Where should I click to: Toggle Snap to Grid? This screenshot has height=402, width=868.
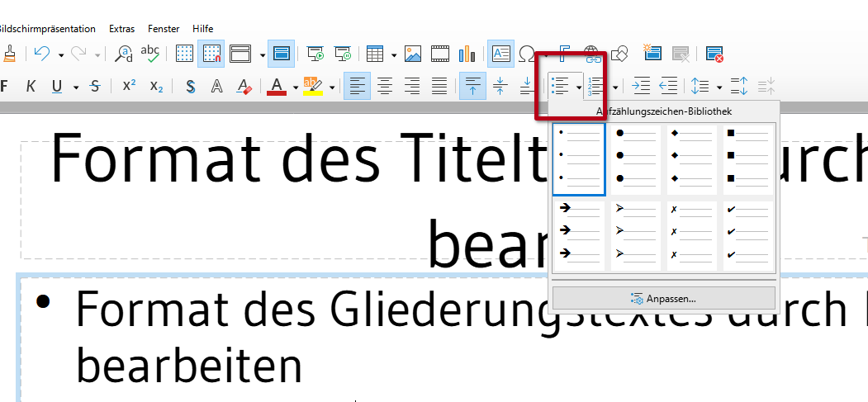coord(211,54)
